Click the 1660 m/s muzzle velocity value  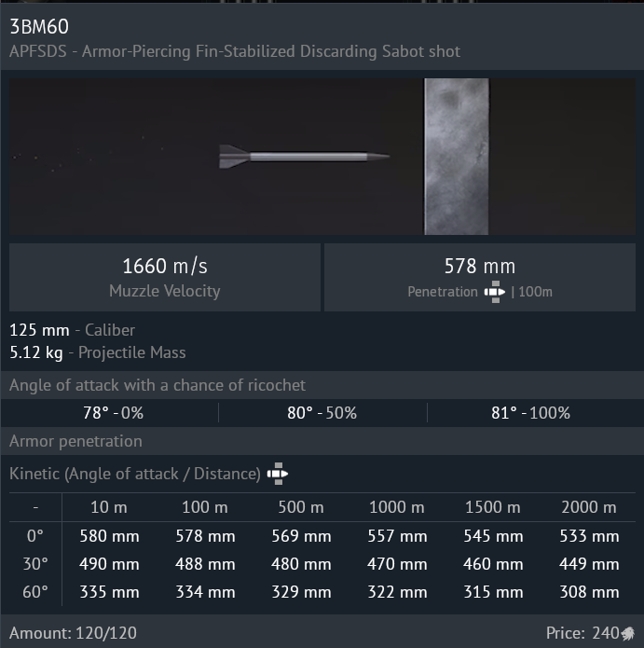[x=165, y=266]
